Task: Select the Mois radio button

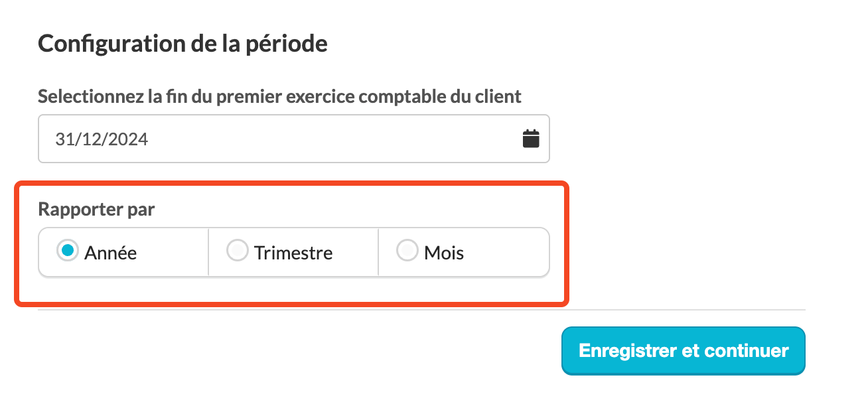Action: coord(407,251)
